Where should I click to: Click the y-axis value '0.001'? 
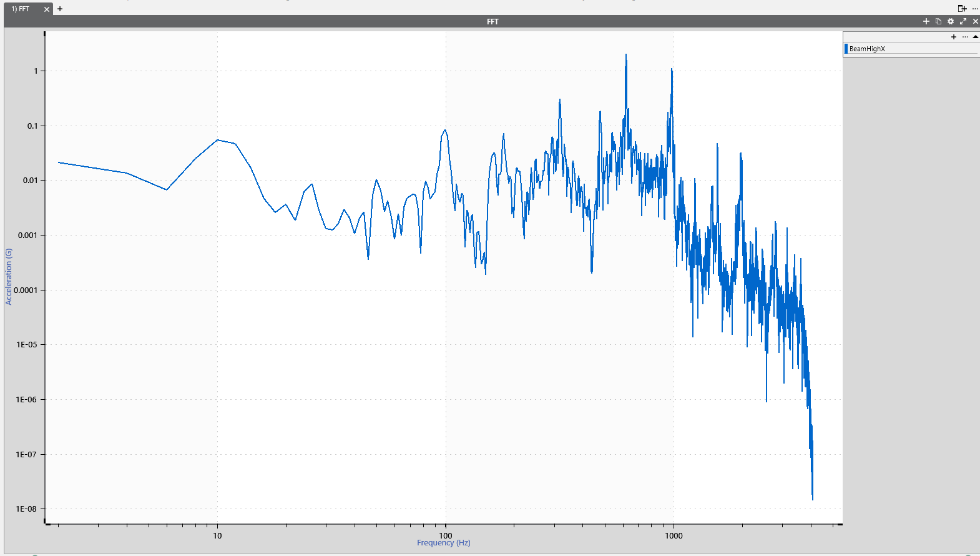tap(27, 236)
